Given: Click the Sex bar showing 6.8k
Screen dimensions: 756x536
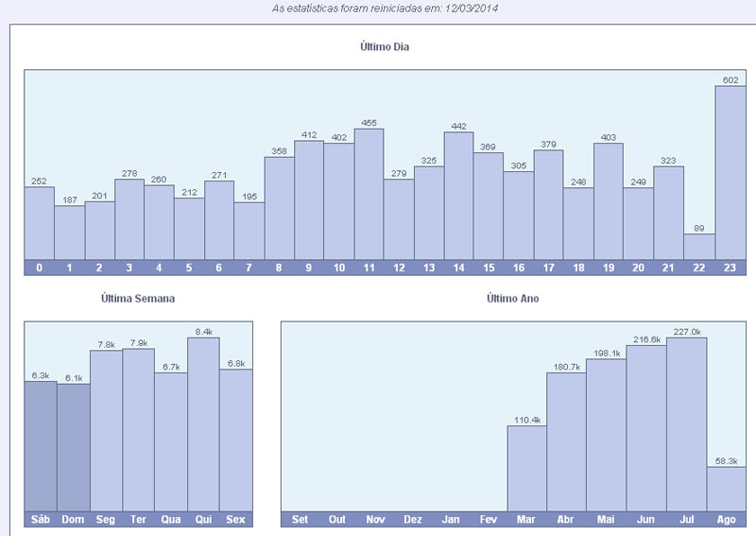Looking at the screenshot, I should pos(235,441).
